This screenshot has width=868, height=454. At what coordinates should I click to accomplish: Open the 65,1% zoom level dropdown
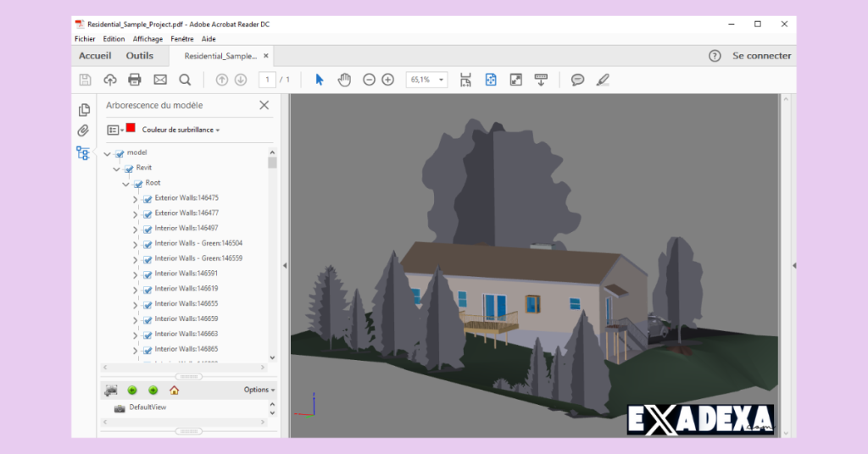coord(426,80)
